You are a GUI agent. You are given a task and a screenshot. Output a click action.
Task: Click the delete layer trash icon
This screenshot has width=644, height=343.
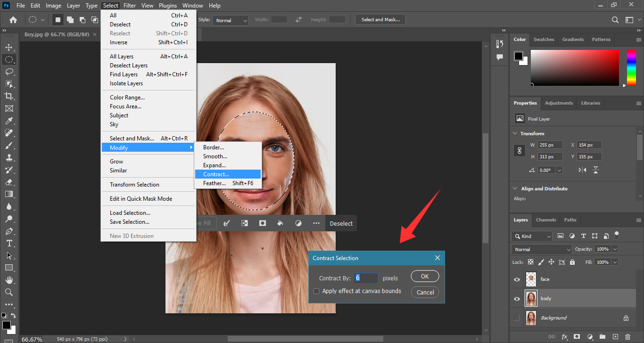click(x=627, y=337)
